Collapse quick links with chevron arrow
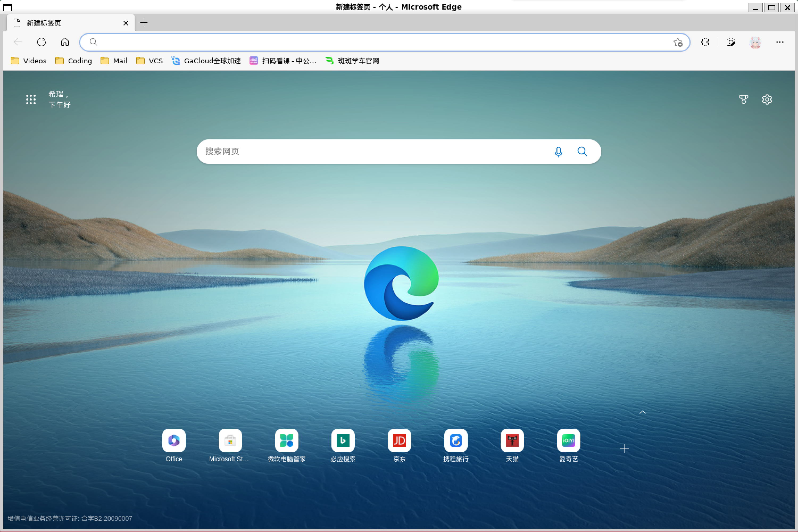798x532 pixels. click(x=642, y=412)
